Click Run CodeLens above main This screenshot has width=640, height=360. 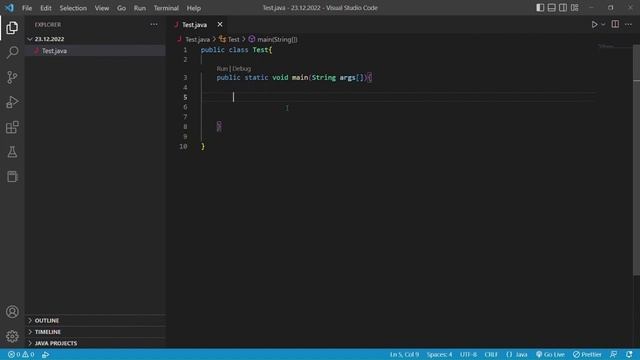point(222,69)
